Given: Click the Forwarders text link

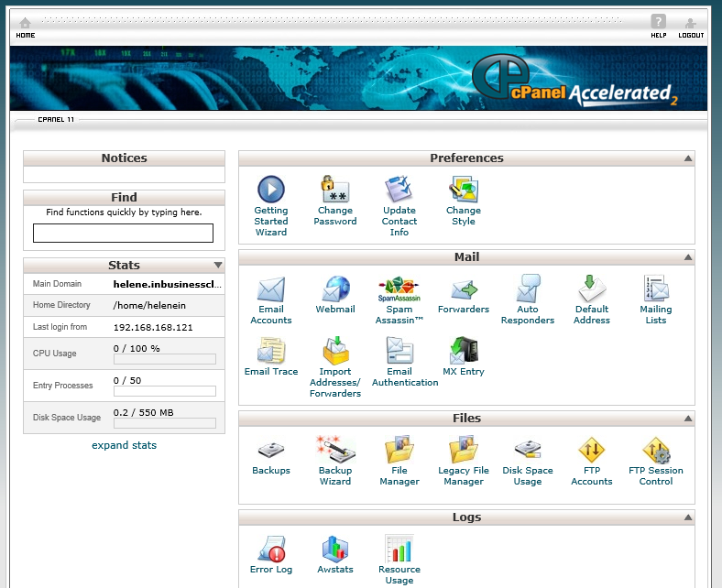Looking at the screenshot, I should (x=464, y=309).
